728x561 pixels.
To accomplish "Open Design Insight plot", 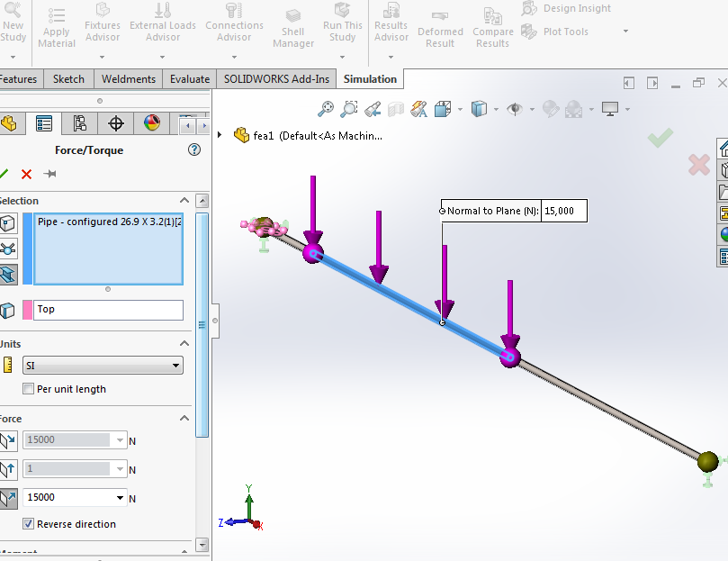I will coord(566,8).
